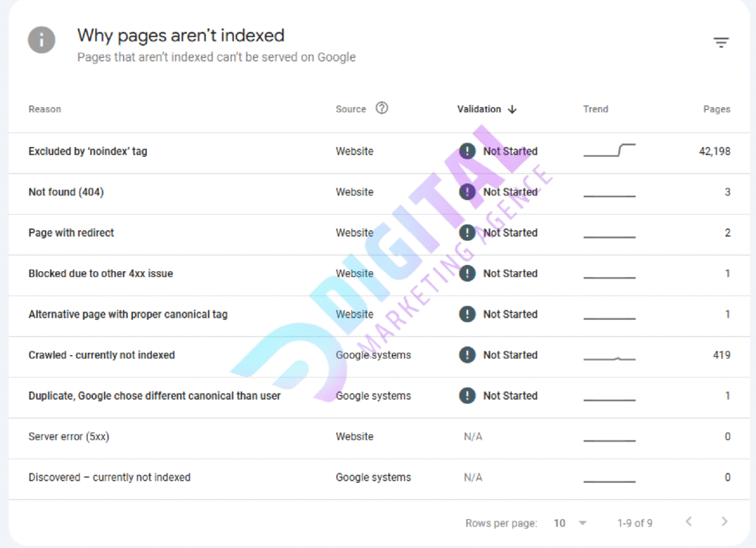
Task: Click exclamation icon for Crawled - currently not indexed
Action: [x=467, y=355]
